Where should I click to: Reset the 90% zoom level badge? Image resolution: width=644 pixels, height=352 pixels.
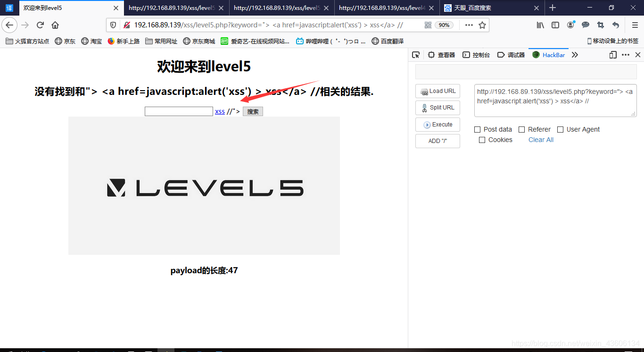[x=445, y=25]
